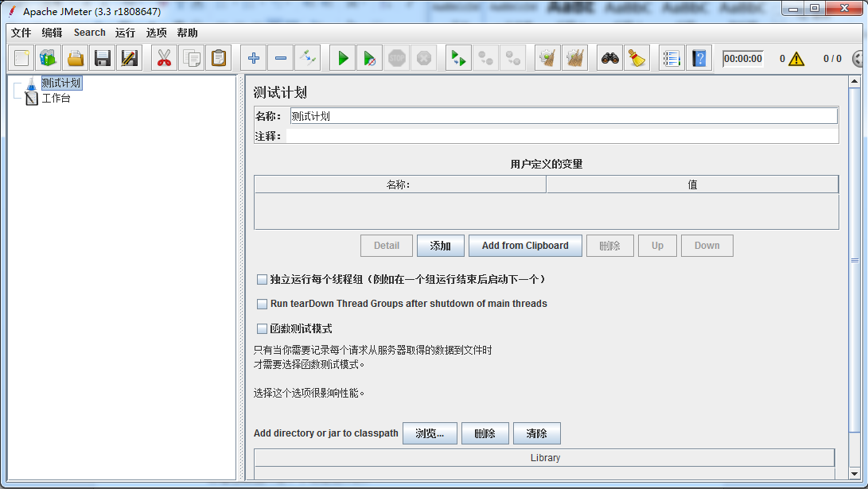Click the Paste clipboard icon
The width and height of the screenshot is (868, 489).
coord(219,57)
